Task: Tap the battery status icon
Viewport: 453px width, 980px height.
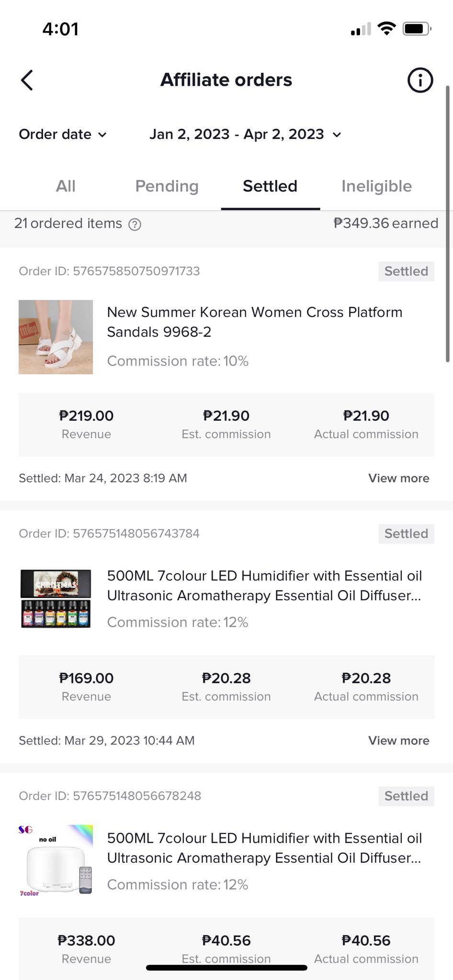Action: [x=417, y=29]
